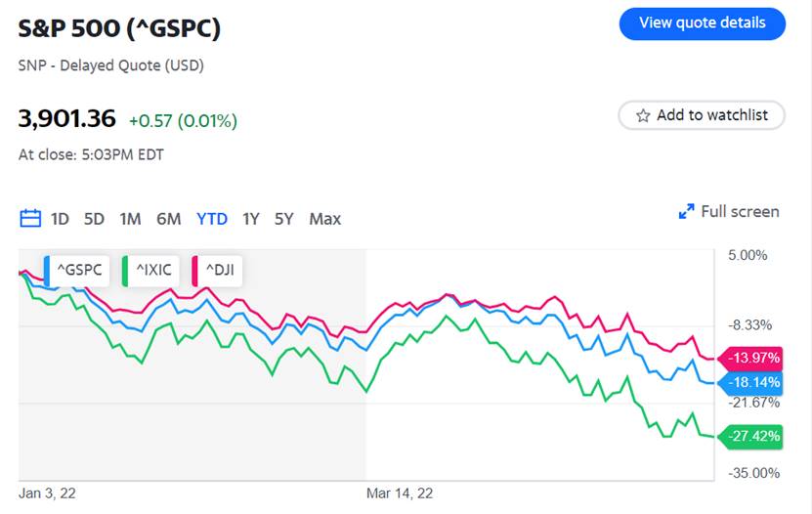Image resolution: width=812 pixels, height=514 pixels.
Task: Click the star icon beside Add to watchlist
Action: point(643,115)
